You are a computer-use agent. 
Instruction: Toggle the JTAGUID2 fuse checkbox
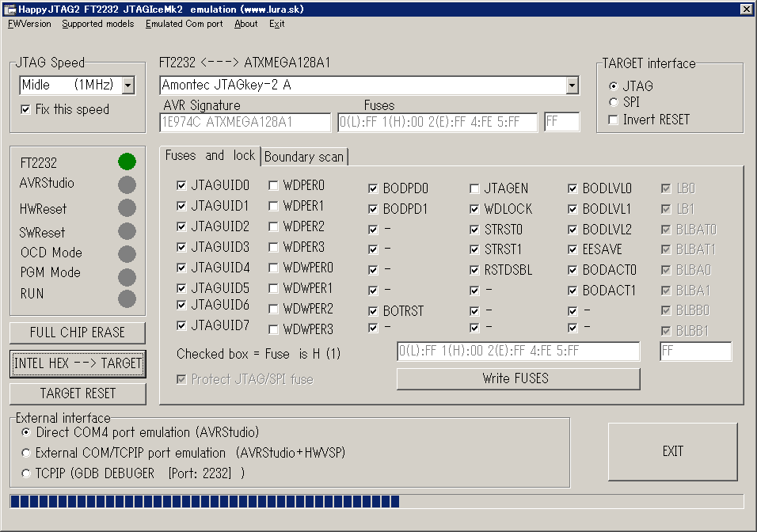click(x=181, y=226)
